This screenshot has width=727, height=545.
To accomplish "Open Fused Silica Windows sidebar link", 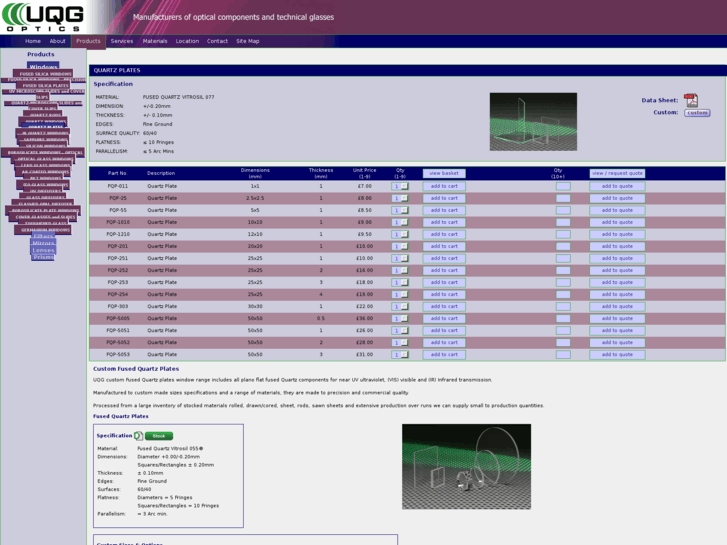I will click(x=45, y=74).
